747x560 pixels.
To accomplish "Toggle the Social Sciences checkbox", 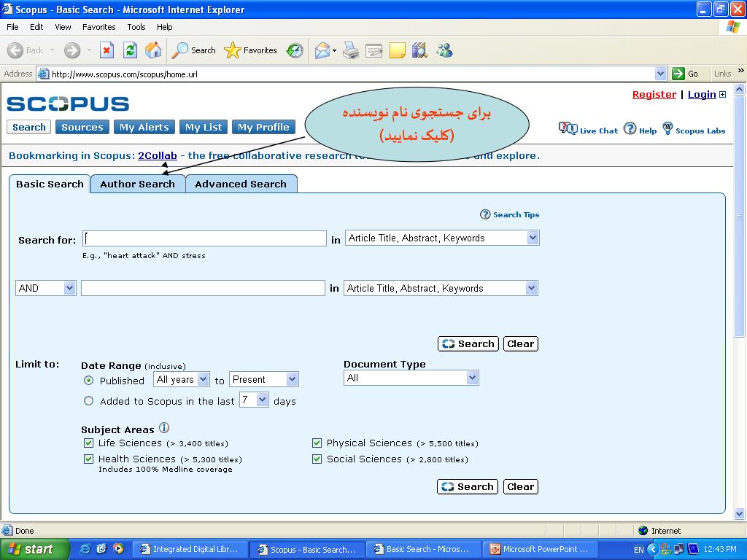I will tap(317, 459).
